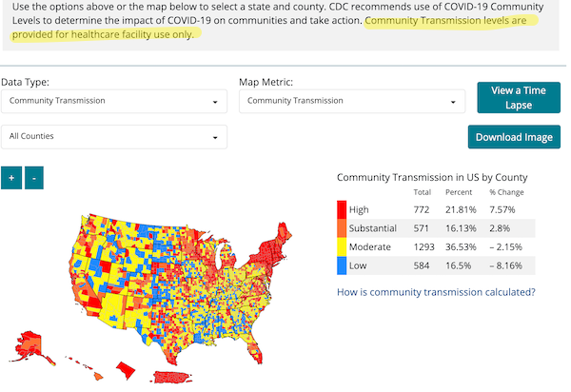571x392 pixels.
Task: Click the Data Type dropdown arrow
Action: [215, 102]
